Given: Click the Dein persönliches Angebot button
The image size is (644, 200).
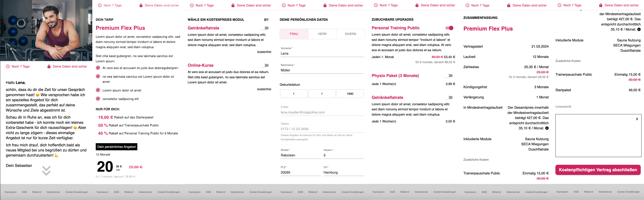Looking at the screenshot, I should pyautogui.click(x=116, y=147).
